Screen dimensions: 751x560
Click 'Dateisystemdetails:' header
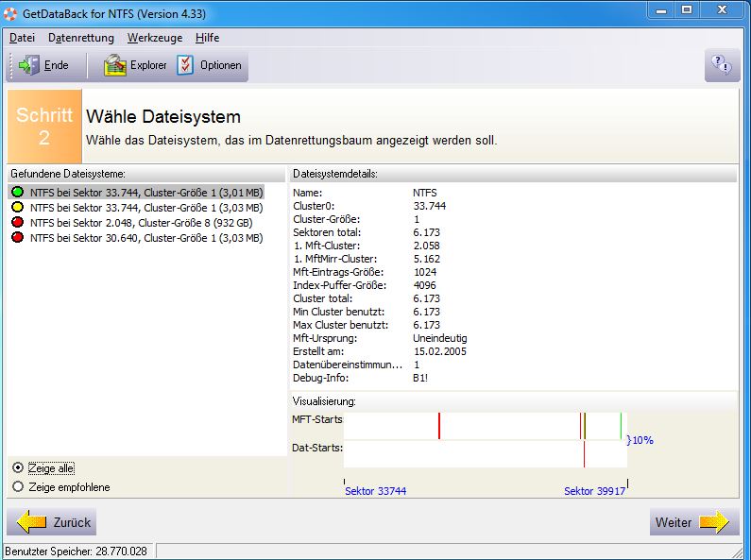[x=334, y=174]
